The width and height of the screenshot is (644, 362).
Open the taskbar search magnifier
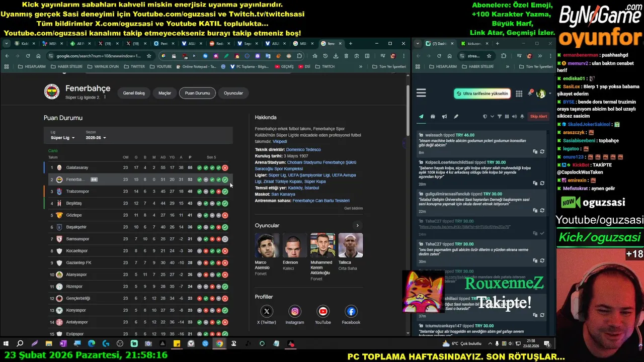pyautogui.click(x=20, y=344)
